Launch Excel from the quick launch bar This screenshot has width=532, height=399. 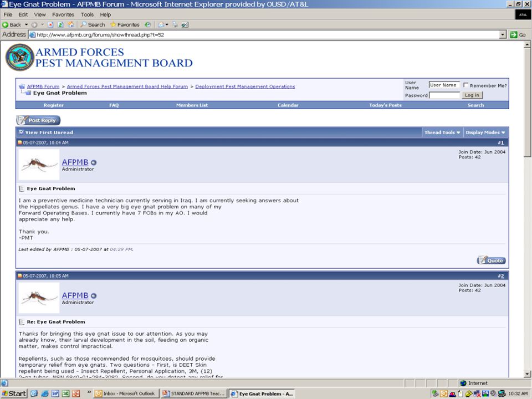(65, 393)
